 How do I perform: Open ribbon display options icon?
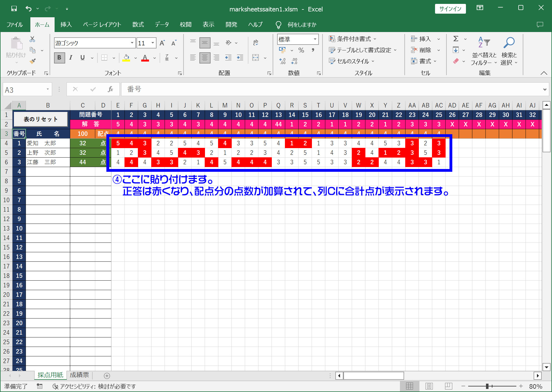480,8
